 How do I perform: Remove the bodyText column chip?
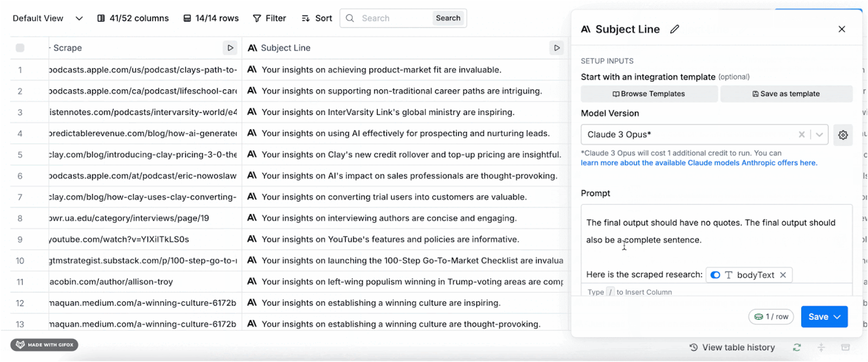[783, 275]
